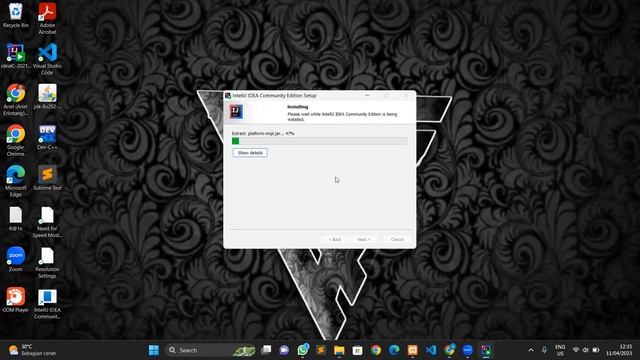Click the setup window title bar icon
Image resolution: width=640 pixels, height=360 pixels.
click(228, 96)
